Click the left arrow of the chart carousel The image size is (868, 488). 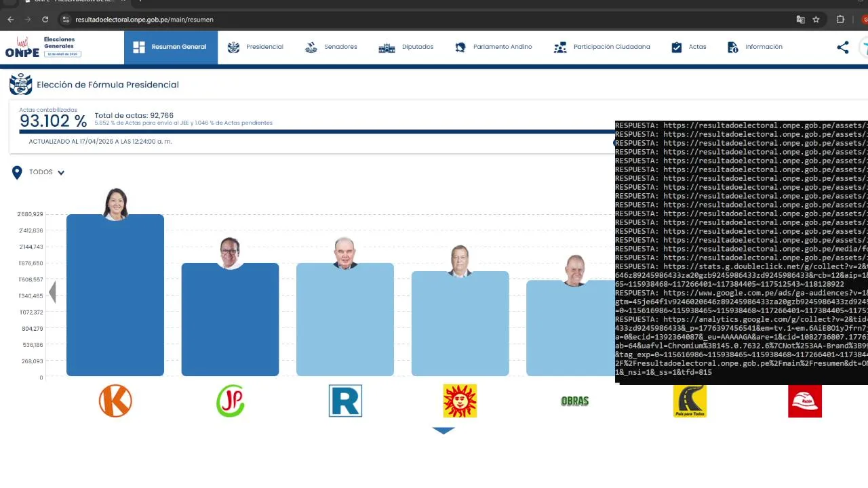coord(52,293)
